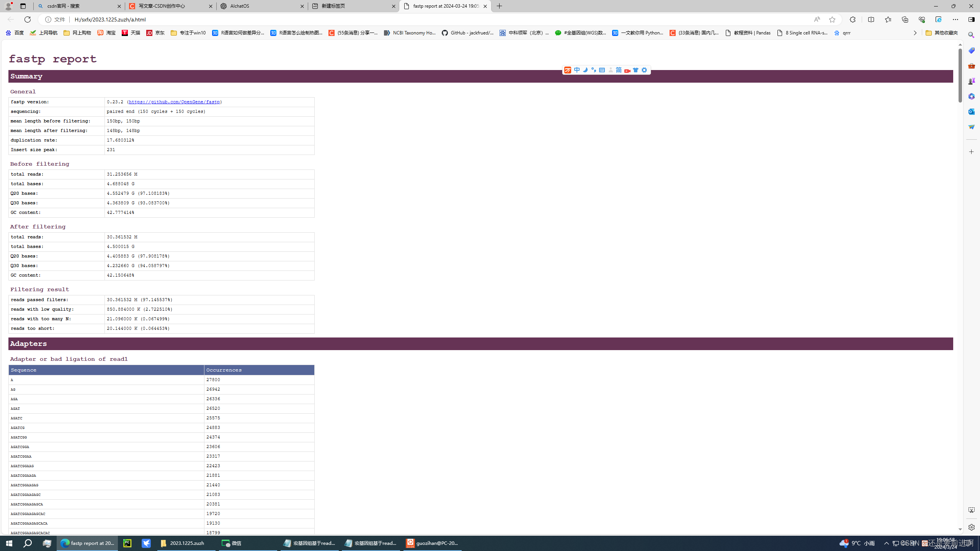Toggle read aloud in the address bar
980x551 pixels.
coord(817,19)
